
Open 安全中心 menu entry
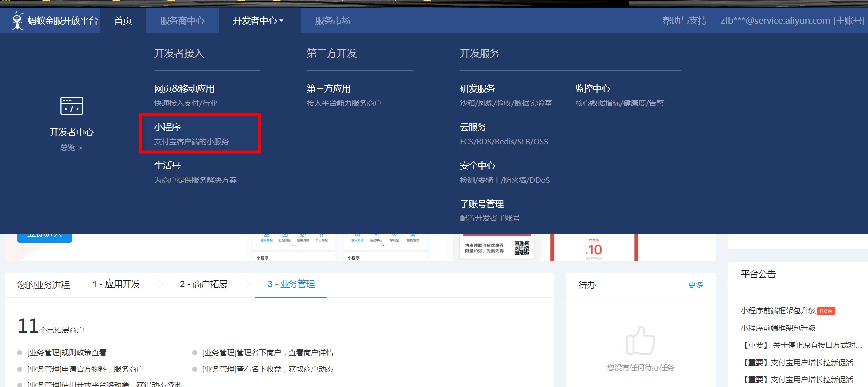point(478,166)
